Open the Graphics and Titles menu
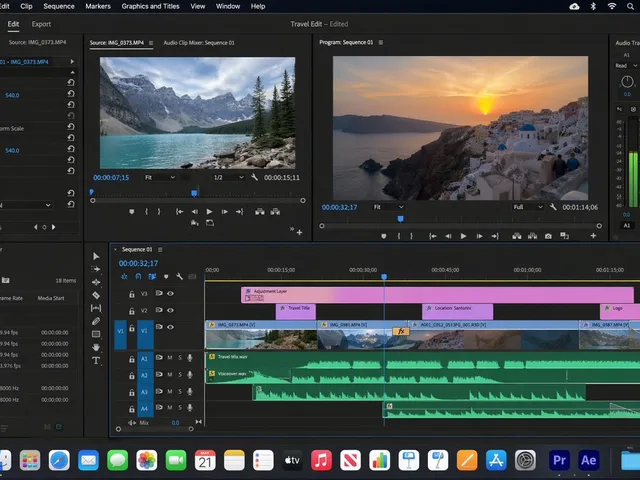640x480 pixels. pos(150,6)
